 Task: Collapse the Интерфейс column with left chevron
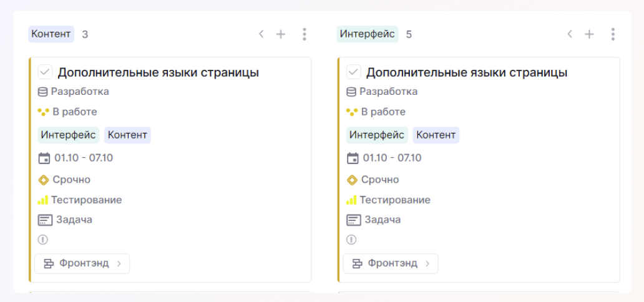point(569,34)
